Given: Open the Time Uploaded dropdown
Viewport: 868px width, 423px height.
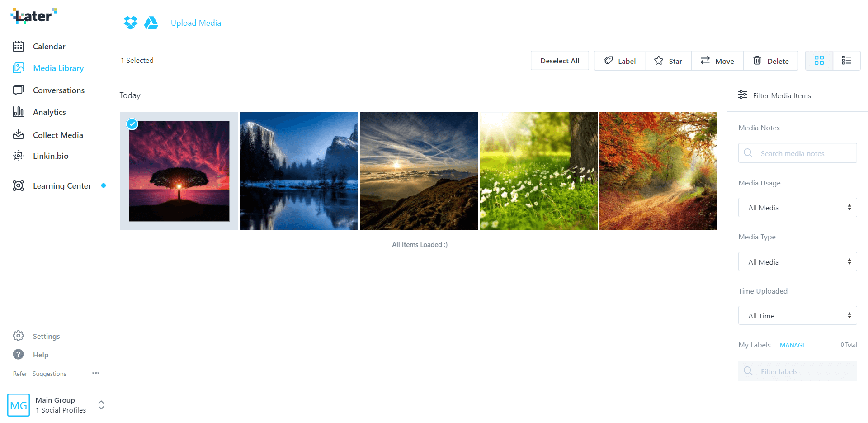Looking at the screenshot, I should (797, 316).
